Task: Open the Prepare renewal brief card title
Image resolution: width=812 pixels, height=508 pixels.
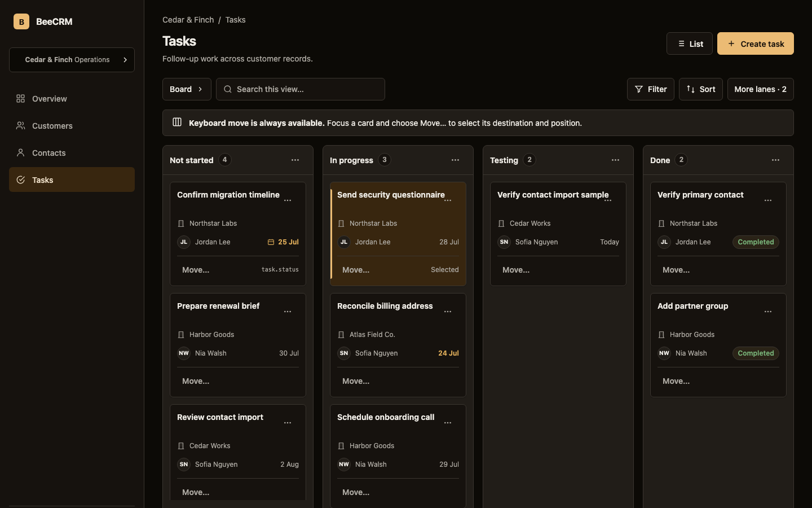Action: 218,306
